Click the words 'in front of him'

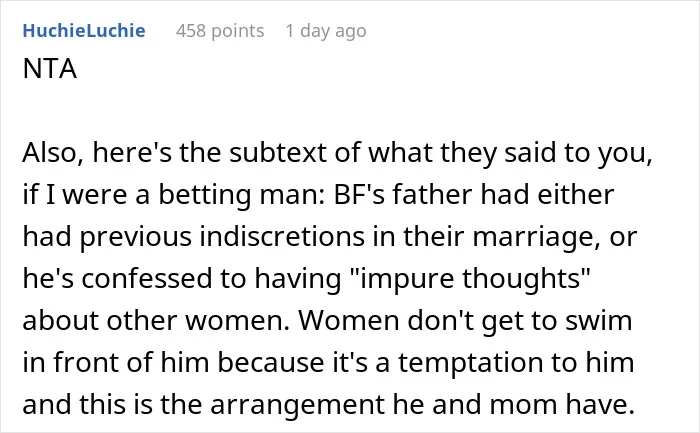(116, 362)
